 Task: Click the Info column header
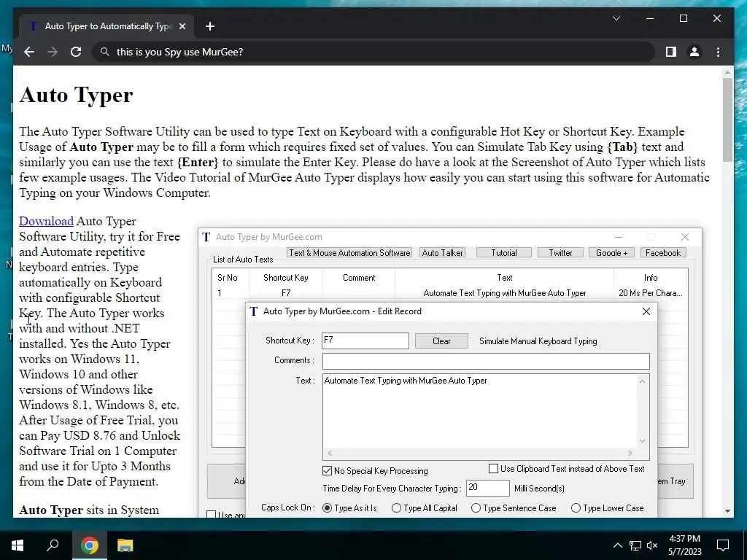coord(650,278)
